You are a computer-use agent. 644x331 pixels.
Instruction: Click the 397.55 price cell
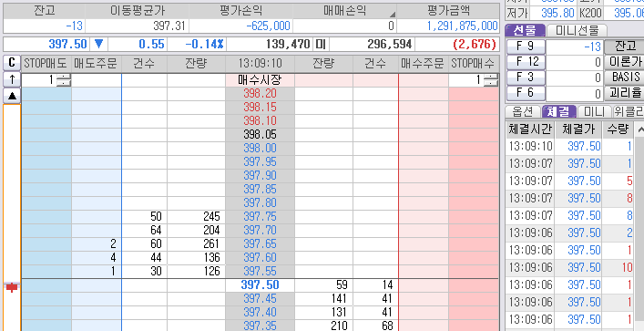coord(260,271)
